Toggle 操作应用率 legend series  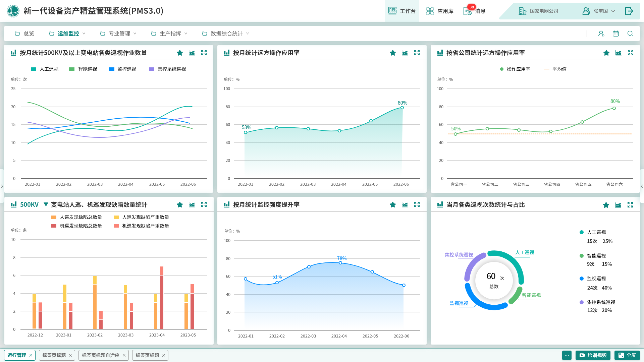515,69
